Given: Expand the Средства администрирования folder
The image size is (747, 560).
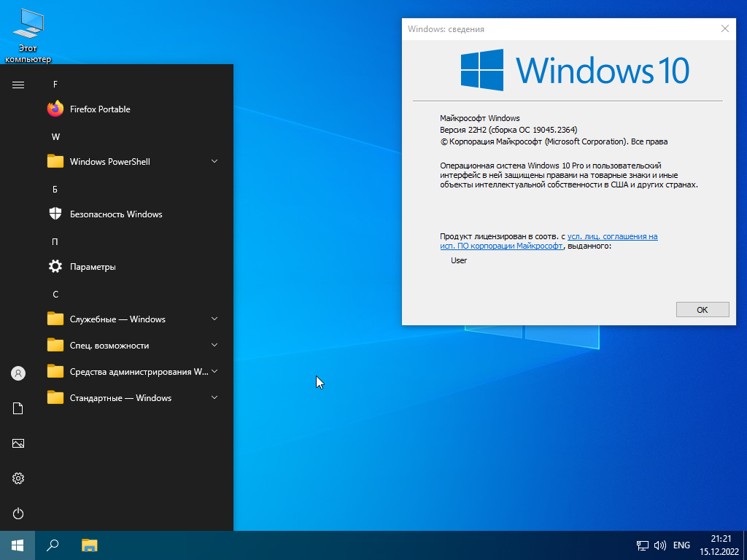Looking at the screenshot, I should 214,371.
